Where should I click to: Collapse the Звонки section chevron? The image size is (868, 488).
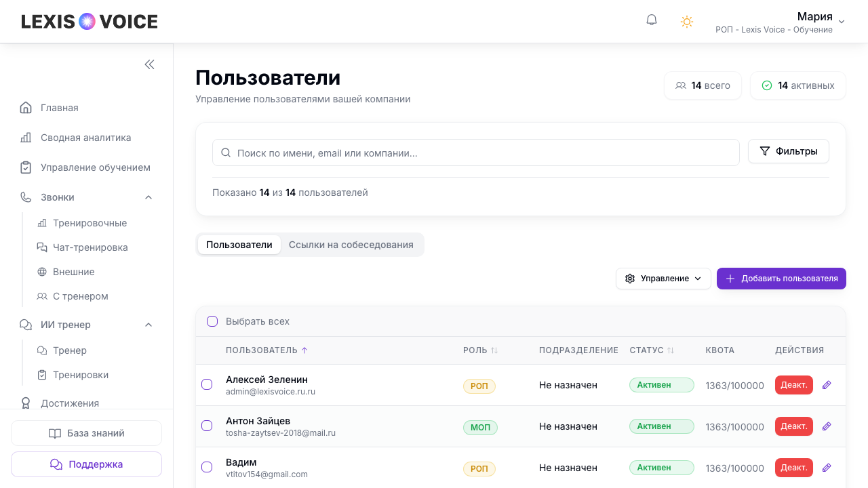click(149, 197)
